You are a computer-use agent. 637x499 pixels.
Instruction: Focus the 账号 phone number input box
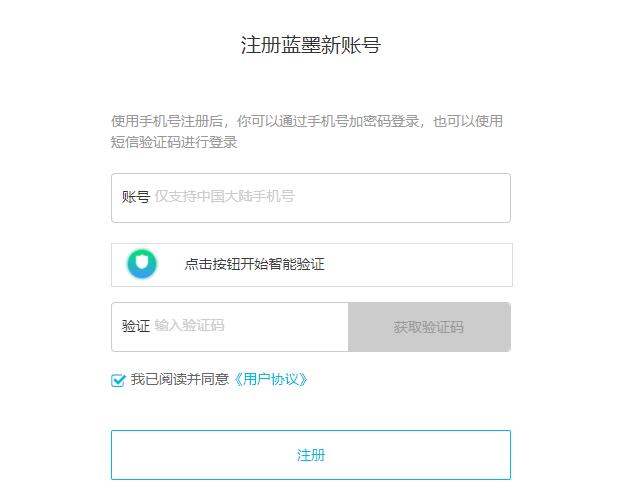330,197
